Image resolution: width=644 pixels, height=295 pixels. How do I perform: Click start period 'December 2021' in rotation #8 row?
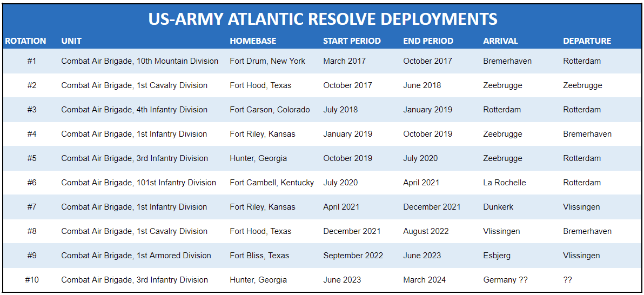pyautogui.click(x=352, y=231)
